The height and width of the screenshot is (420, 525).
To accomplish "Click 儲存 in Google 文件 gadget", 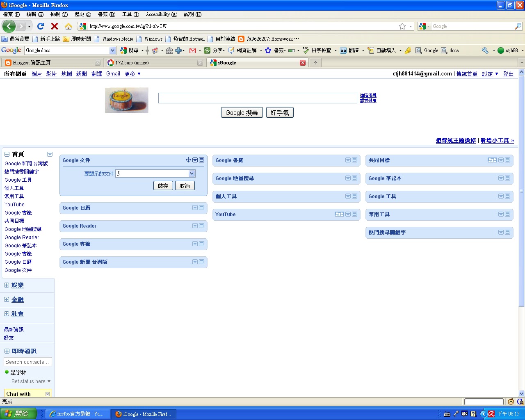I will (163, 186).
